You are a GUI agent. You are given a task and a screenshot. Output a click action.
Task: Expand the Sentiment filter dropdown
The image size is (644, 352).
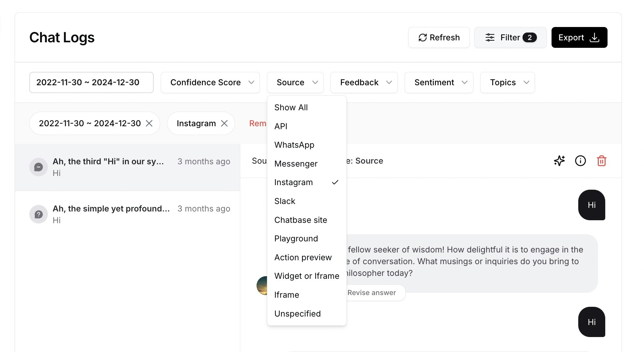439,82
